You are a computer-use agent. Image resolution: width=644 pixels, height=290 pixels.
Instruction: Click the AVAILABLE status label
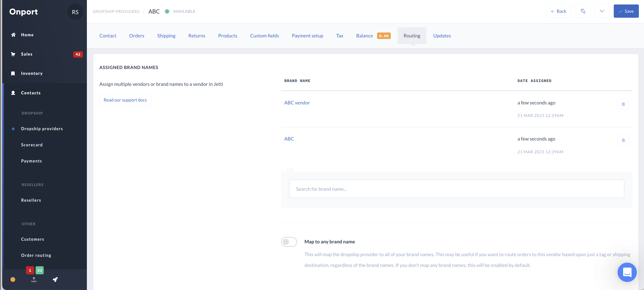point(184,11)
